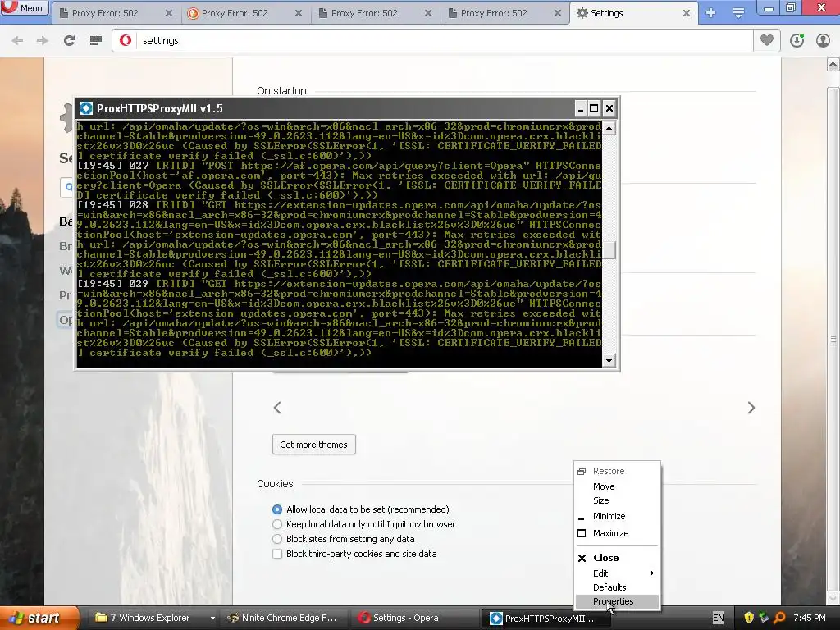
Task: Click the Safely Remove Hardware tray icon
Action: (x=764, y=618)
